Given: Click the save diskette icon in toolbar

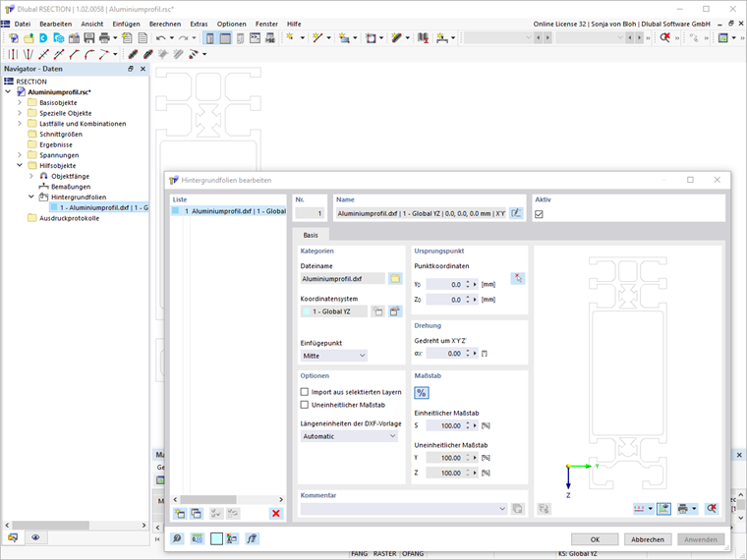Looking at the screenshot, I should 89,38.
